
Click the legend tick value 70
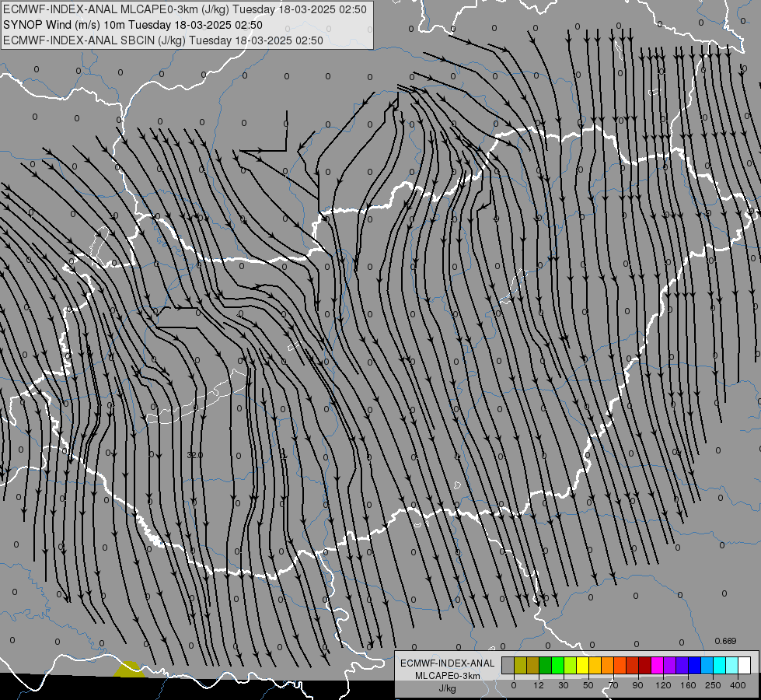click(613, 685)
